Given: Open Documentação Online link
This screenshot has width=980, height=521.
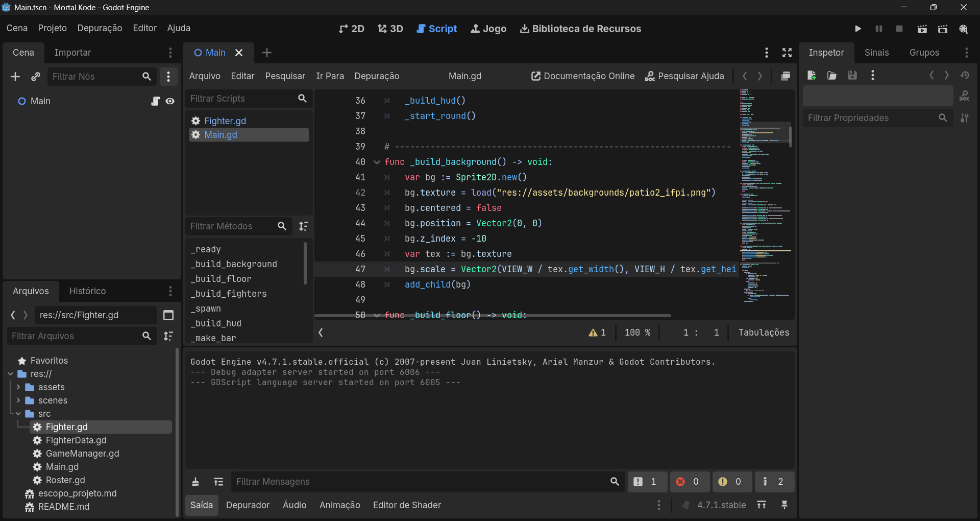Looking at the screenshot, I should coord(583,76).
